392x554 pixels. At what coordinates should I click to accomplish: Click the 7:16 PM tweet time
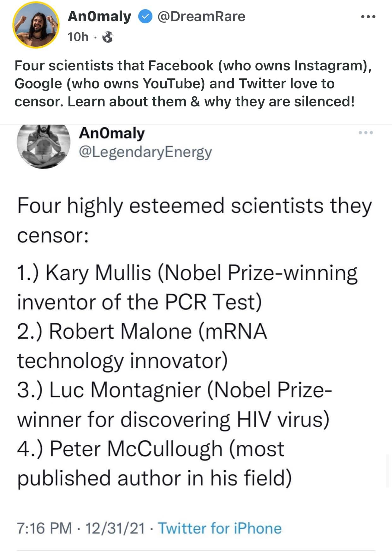tap(44, 528)
